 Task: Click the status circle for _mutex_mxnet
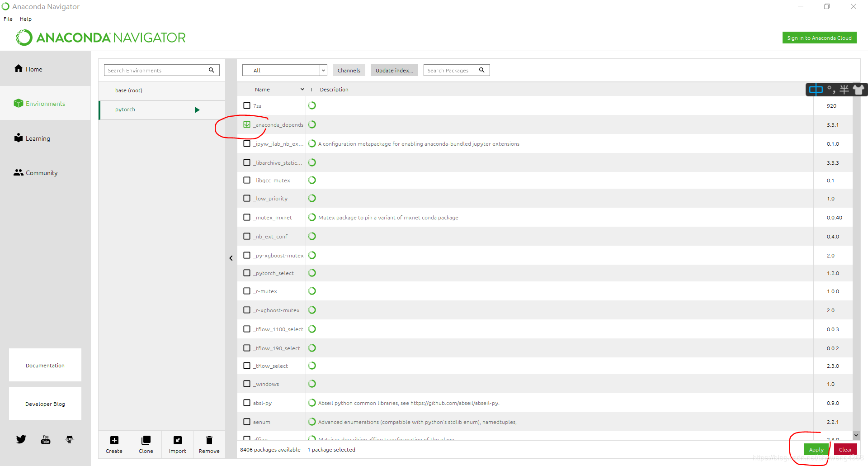point(312,217)
